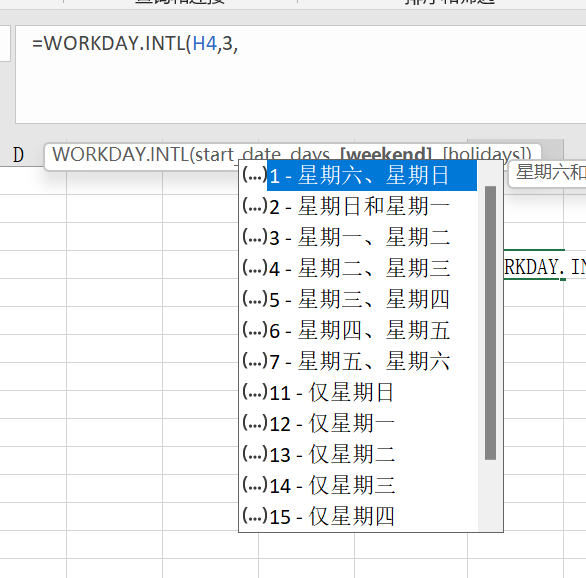Select weekend option 4 - 星期二、星期三

[x=359, y=268]
